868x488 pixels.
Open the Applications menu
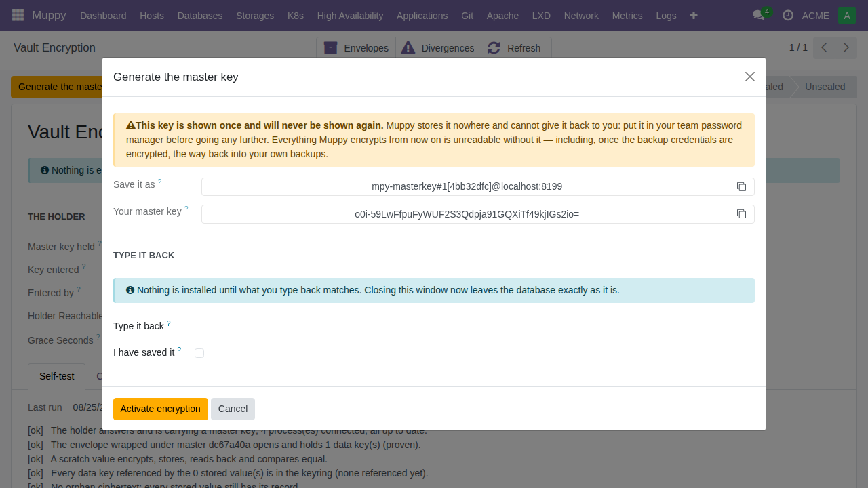pos(422,16)
